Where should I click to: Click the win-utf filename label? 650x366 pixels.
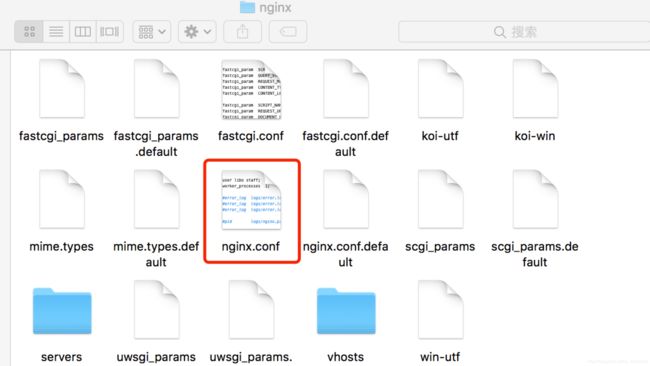pos(440,357)
